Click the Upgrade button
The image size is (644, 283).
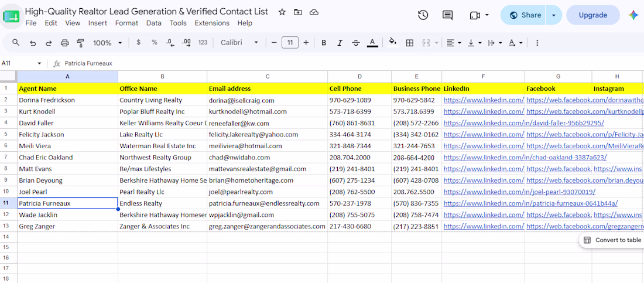(x=592, y=15)
